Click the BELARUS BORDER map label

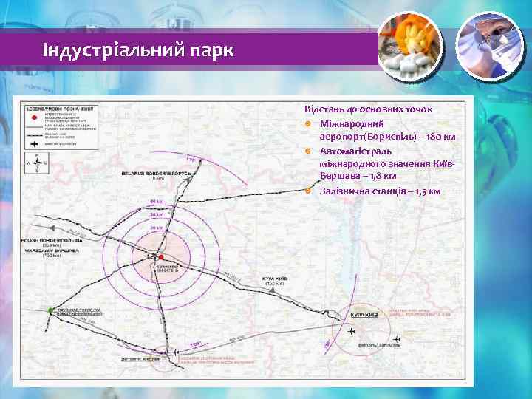tap(156, 174)
